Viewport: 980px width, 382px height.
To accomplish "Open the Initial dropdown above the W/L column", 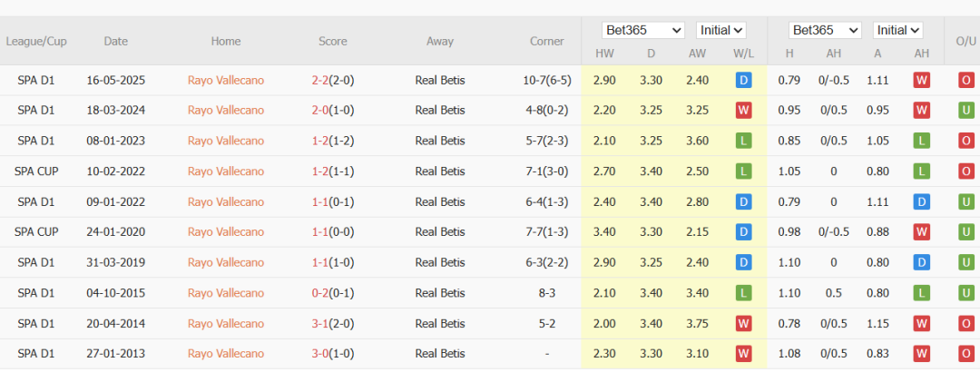I will click(721, 31).
